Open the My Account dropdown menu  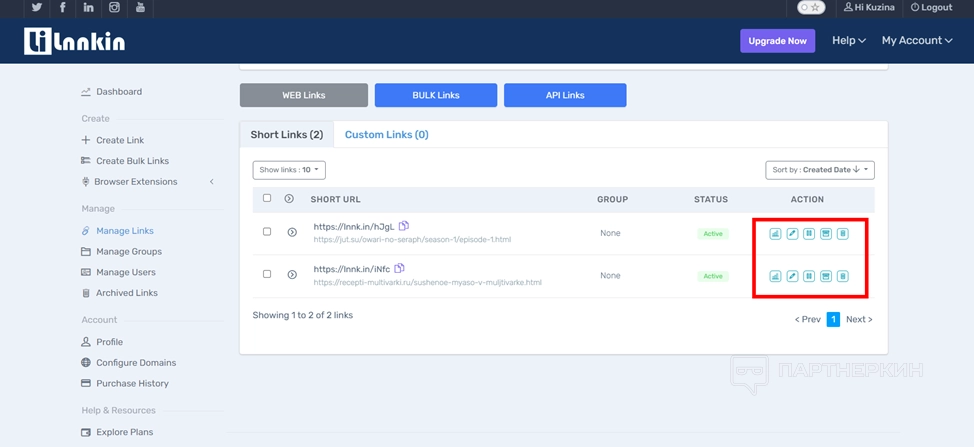pyautogui.click(x=917, y=40)
